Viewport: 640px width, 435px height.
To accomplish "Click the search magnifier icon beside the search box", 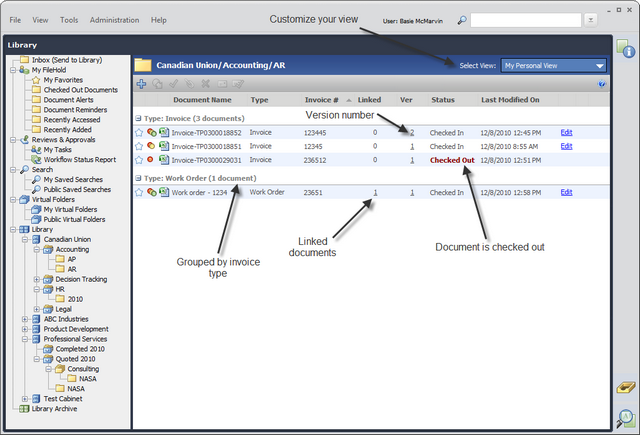I will click(x=461, y=20).
